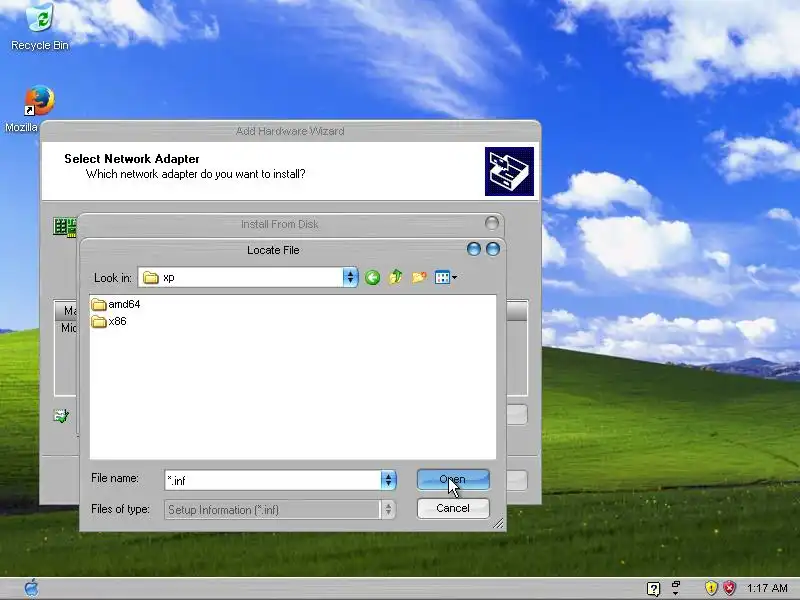The width and height of the screenshot is (800, 600).
Task: Click the x86 folder name text
Action: pos(117,321)
